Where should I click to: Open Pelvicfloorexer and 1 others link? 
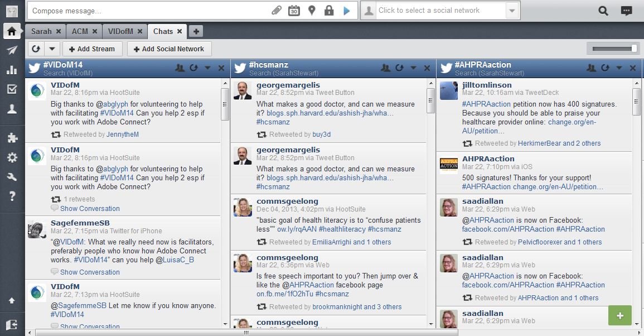click(560, 242)
